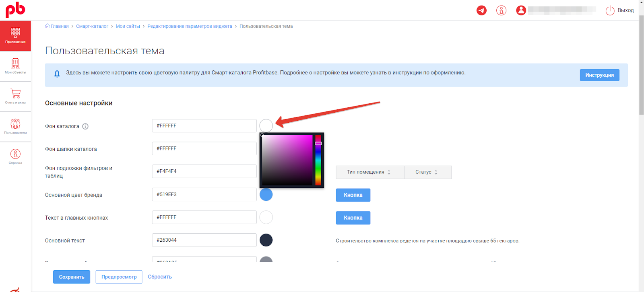The height and width of the screenshot is (292, 644).
Task: Click the Строительство комплекса preview text
Action: pos(427,241)
